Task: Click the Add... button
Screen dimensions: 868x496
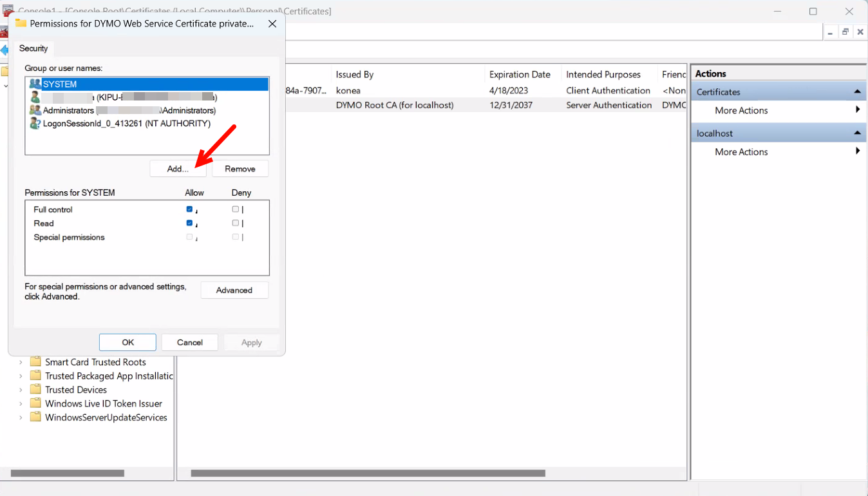Action: pyautogui.click(x=178, y=169)
